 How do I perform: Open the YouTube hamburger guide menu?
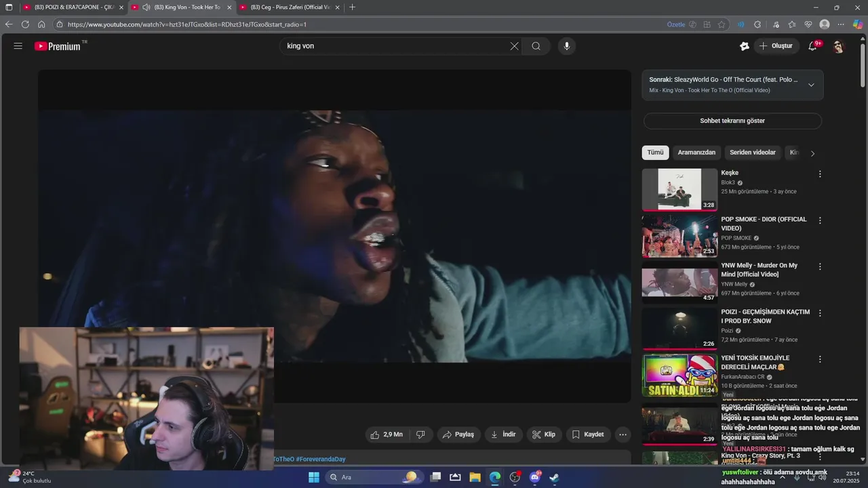18,46
